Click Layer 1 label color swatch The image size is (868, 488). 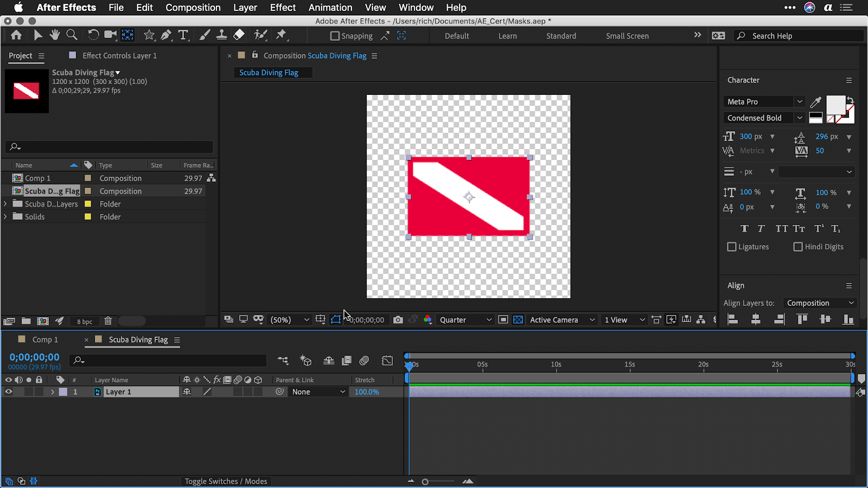63,391
